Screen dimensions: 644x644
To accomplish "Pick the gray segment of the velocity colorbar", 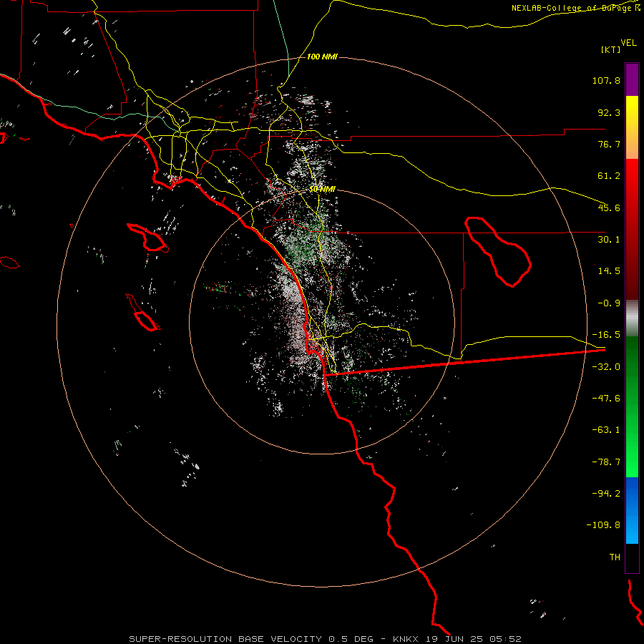I will (632, 318).
